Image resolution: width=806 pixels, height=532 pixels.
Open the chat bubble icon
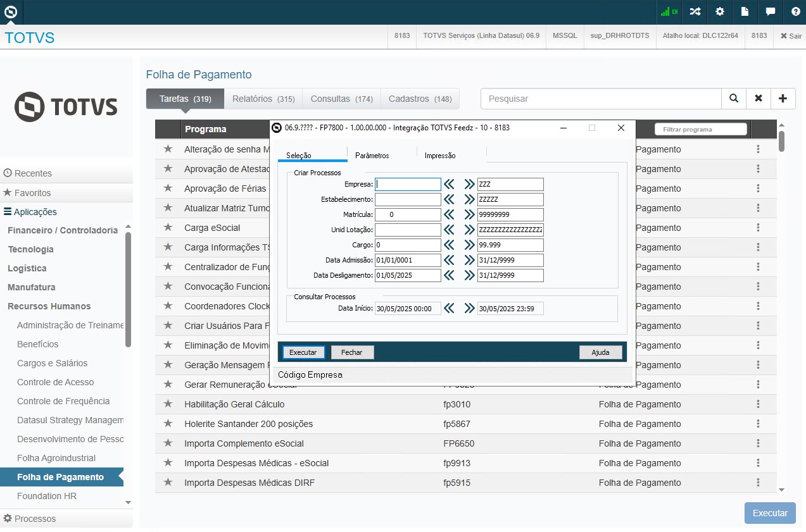pos(771,11)
